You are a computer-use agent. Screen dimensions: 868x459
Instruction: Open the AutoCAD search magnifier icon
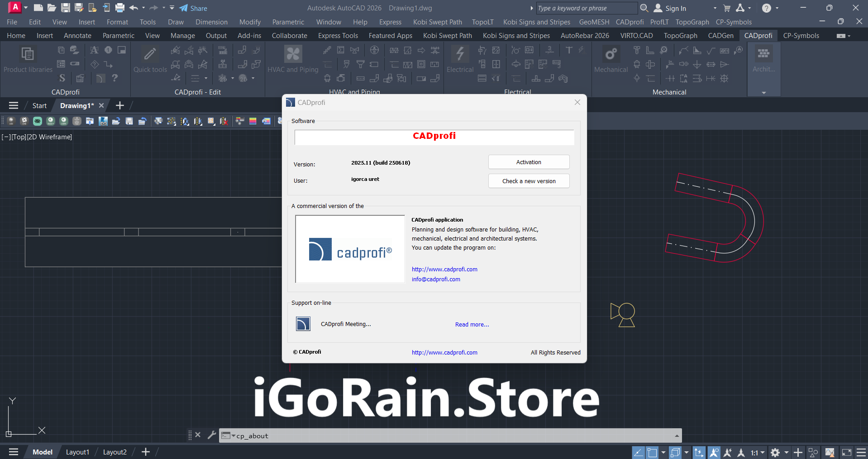(x=644, y=8)
